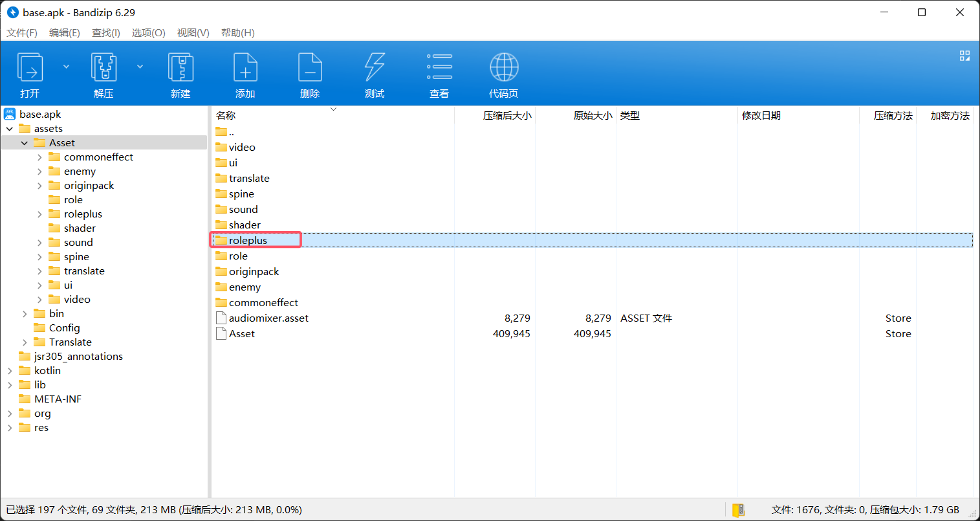Click the parent directory (..) folder icon

[x=221, y=131]
